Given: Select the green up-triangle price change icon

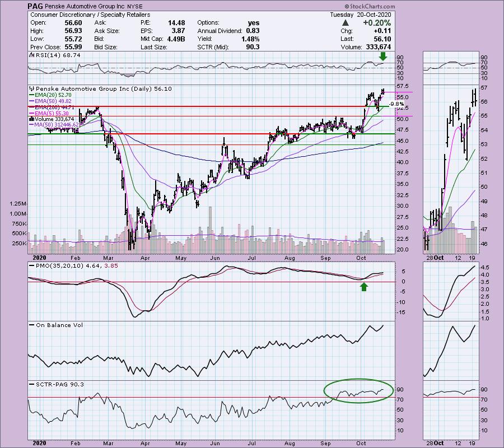Looking at the screenshot, I should [346, 23].
